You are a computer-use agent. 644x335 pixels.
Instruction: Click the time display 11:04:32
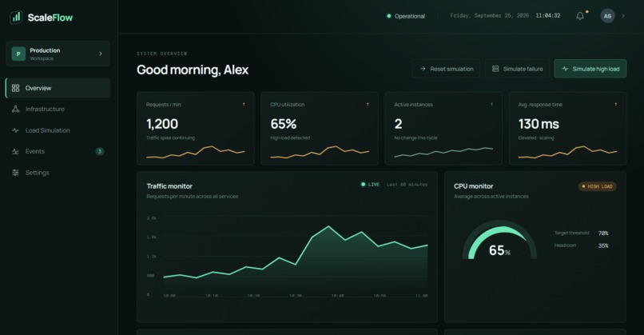547,16
